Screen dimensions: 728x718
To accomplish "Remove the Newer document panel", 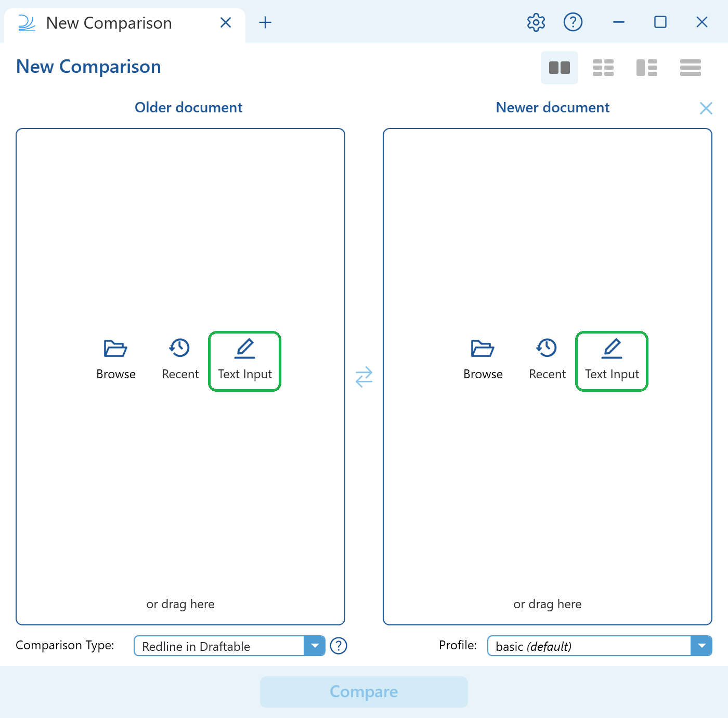I will tap(706, 108).
